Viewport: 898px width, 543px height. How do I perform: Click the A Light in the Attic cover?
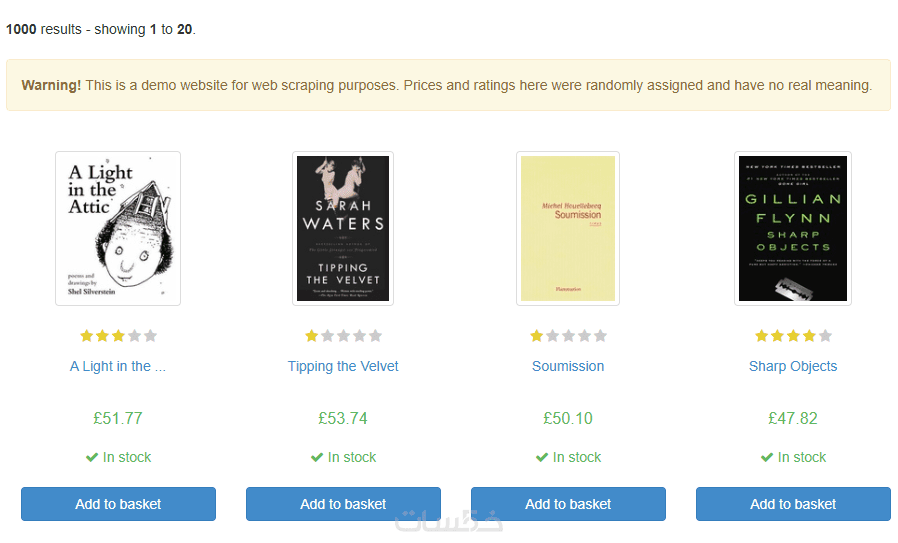tap(118, 228)
